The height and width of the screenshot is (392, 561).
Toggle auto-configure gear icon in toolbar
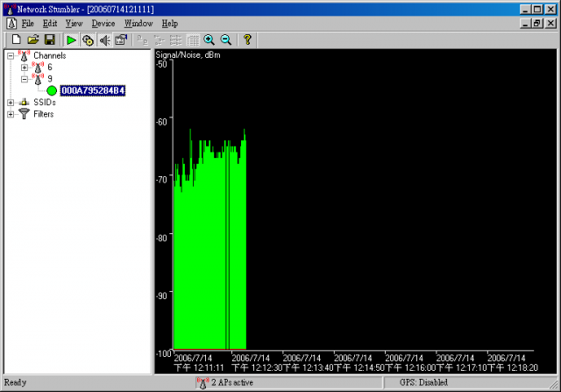click(88, 40)
